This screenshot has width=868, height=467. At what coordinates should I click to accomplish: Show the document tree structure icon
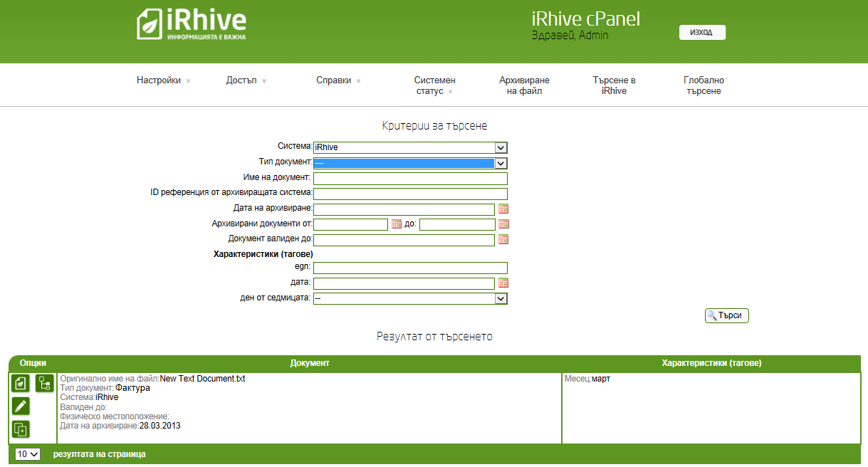click(45, 383)
